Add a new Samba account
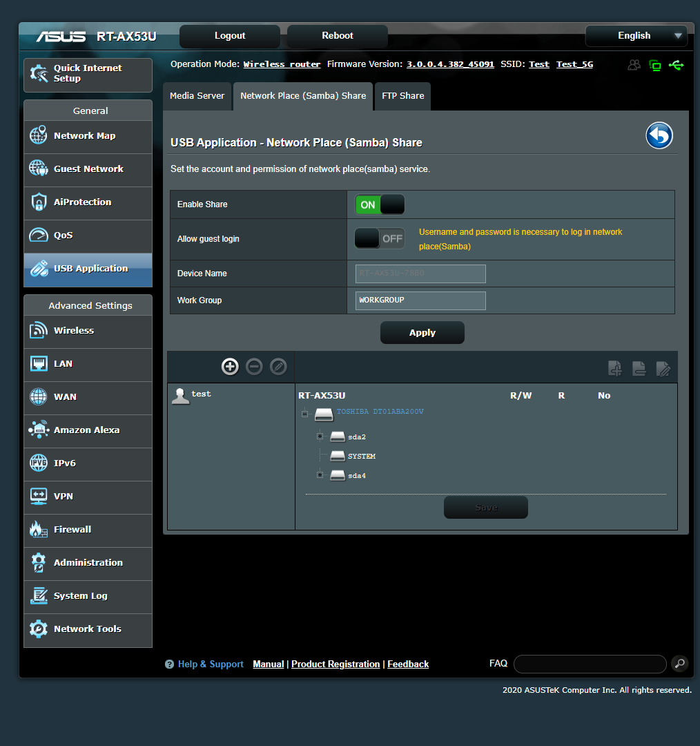700x746 pixels. [230, 367]
